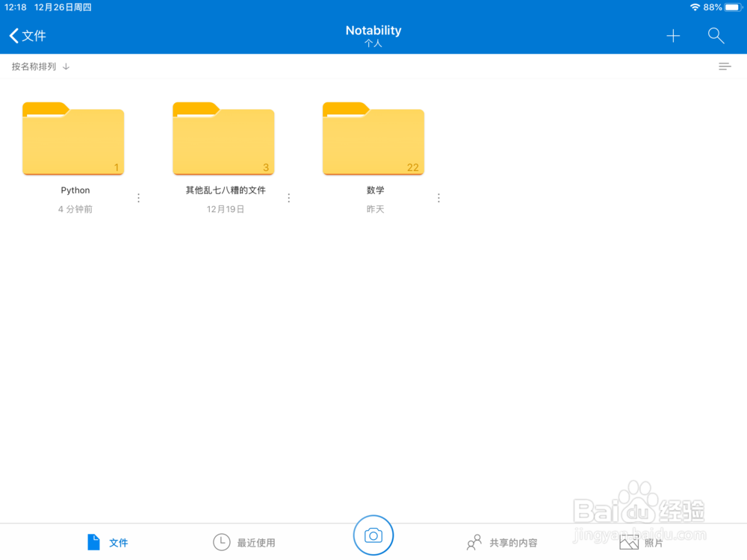Open more options for the 数学 folder
747x560 pixels.
[x=438, y=198]
